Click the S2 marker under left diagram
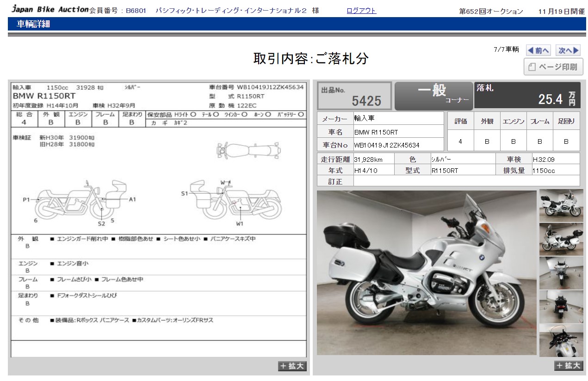Image resolution: width=588 pixels, height=381 pixels. coord(101,224)
